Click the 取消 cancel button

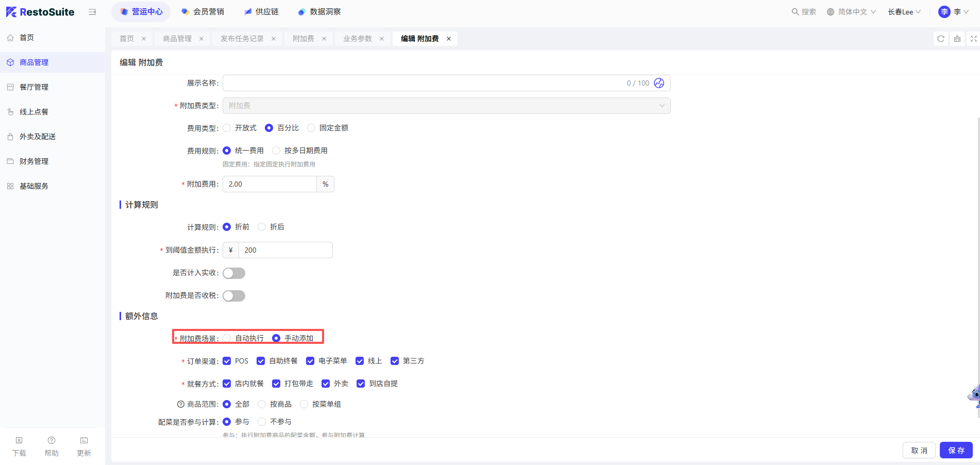pyautogui.click(x=919, y=450)
